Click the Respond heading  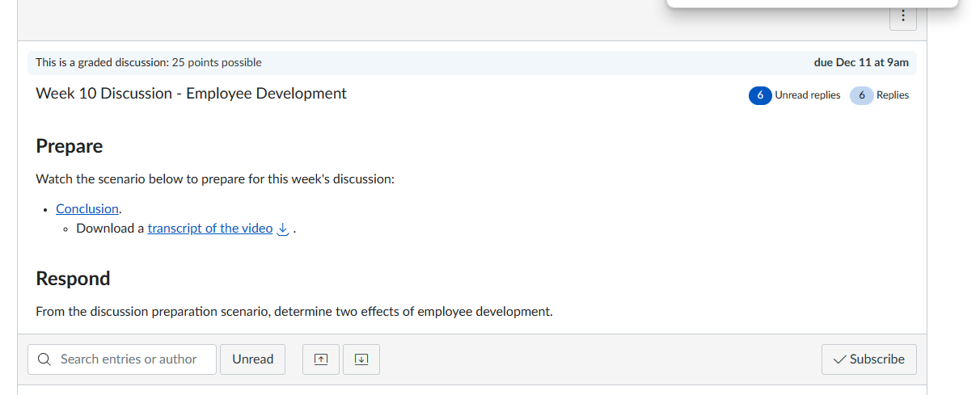[73, 279]
